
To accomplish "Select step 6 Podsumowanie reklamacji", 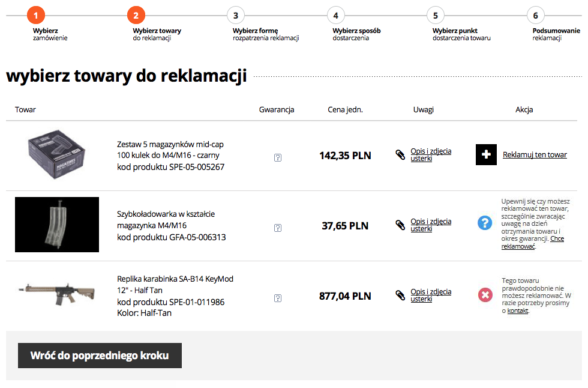I will coord(535,15).
